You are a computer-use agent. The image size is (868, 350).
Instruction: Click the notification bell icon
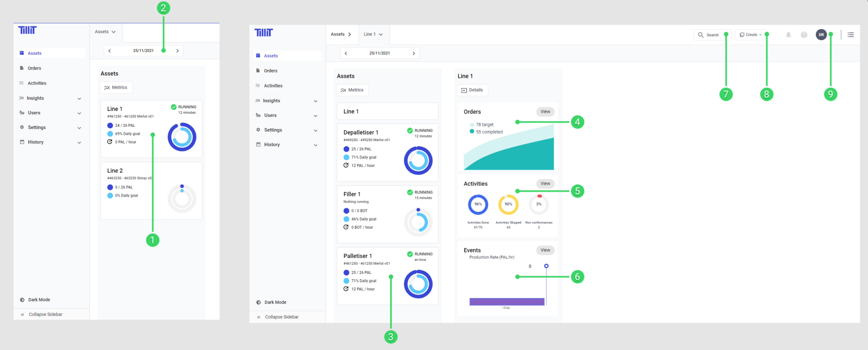click(788, 35)
